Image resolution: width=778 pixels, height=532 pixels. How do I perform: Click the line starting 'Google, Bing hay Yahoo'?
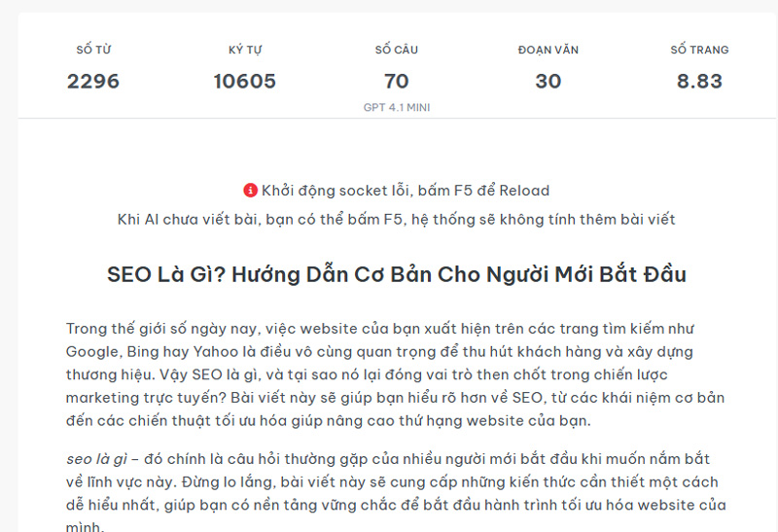(379, 351)
